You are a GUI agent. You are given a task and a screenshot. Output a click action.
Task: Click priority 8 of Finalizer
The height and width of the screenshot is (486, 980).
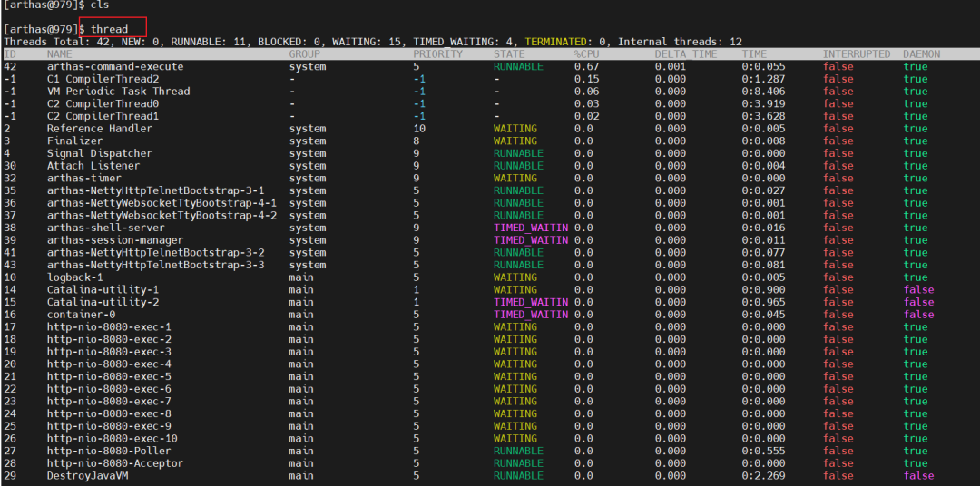point(416,141)
